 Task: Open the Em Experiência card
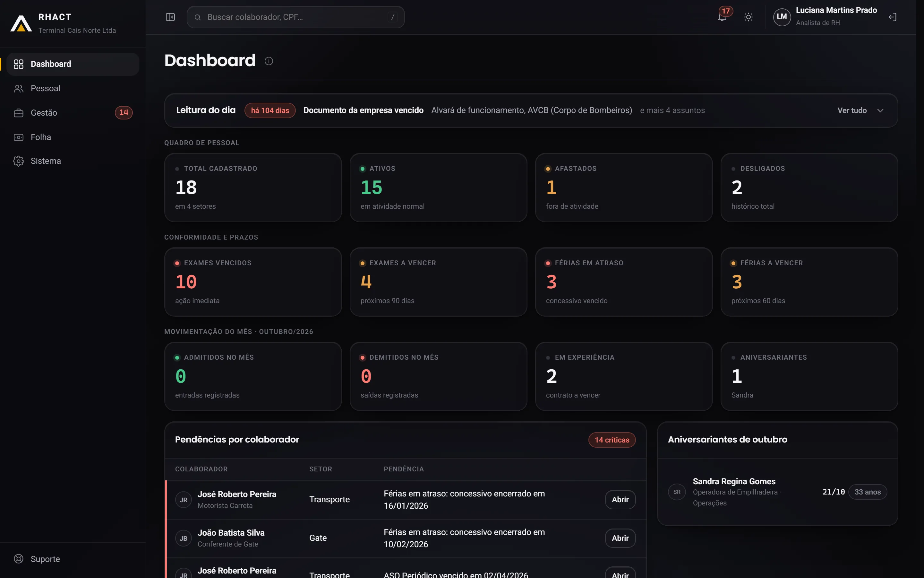(624, 377)
